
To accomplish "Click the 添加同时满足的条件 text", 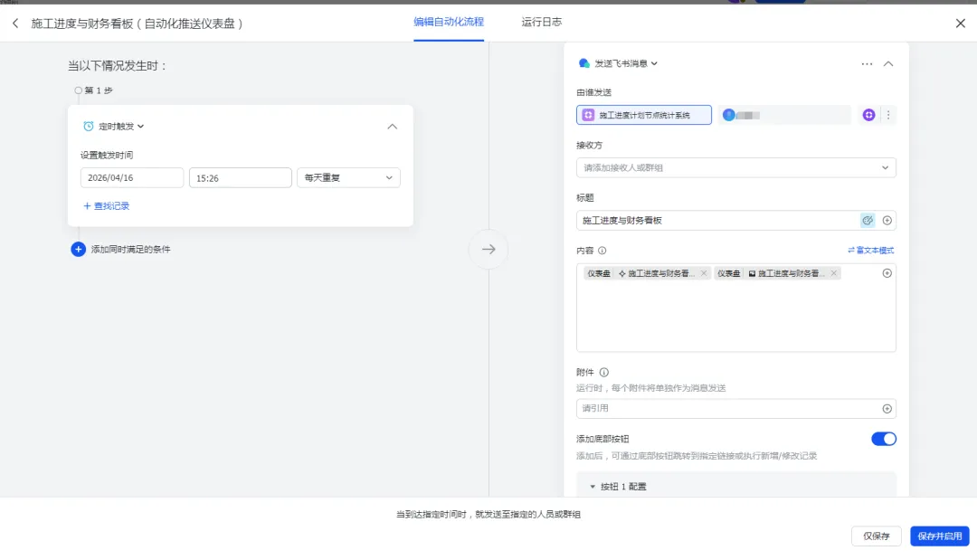I will pos(131,249).
